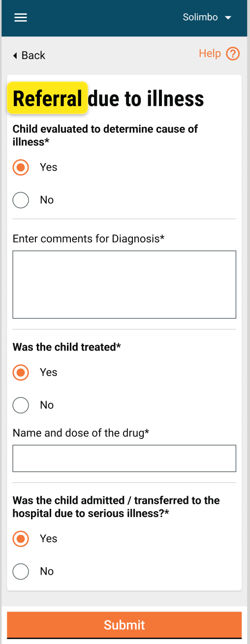Click the 'Enter comments for Diagnosis' label
This screenshot has width=250, height=644.
click(89, 239)
